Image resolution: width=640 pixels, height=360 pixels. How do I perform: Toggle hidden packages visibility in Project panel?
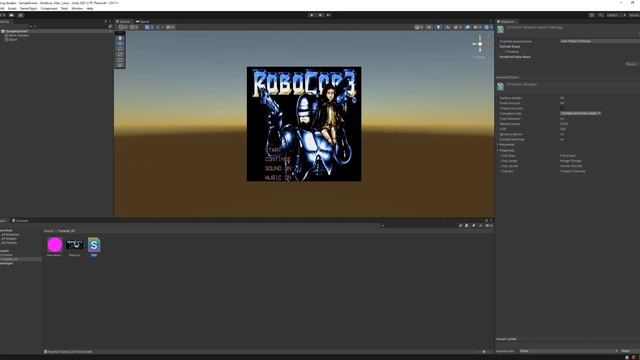[x=489, y=225]
